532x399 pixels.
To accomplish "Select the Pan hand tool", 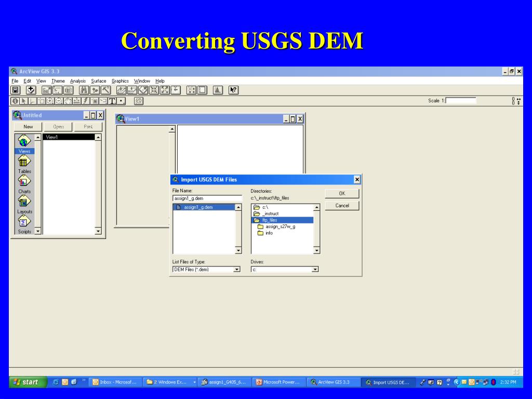I will (x=68, y=101).
